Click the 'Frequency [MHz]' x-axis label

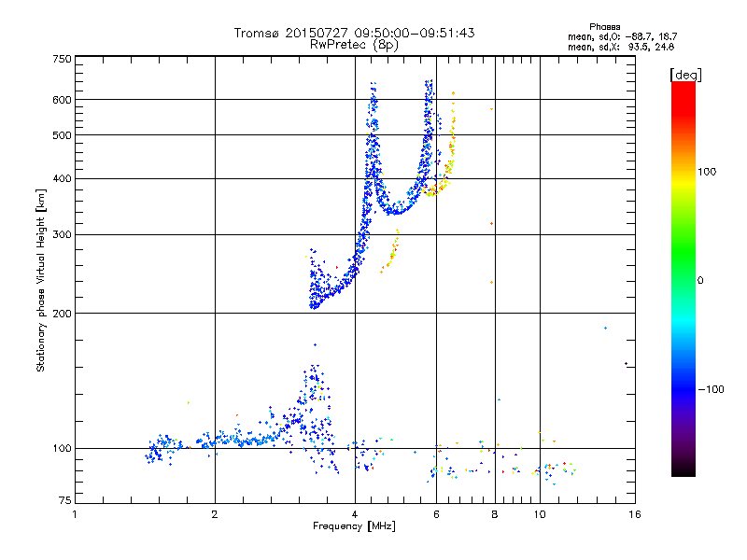point(354,526)
